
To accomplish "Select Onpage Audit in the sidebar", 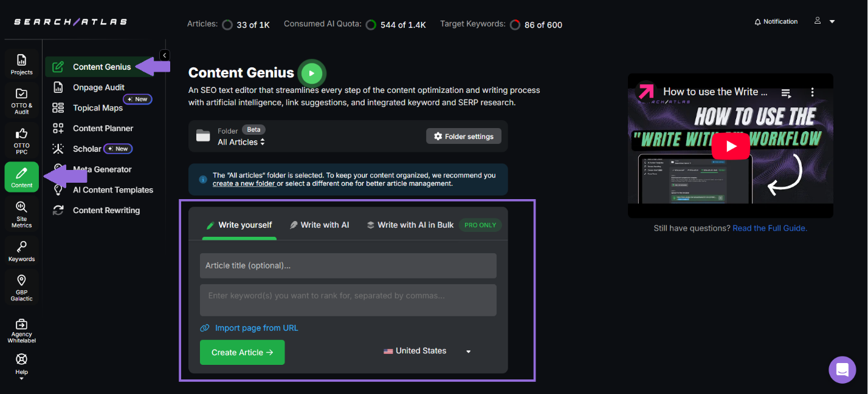I will point(97,87).
